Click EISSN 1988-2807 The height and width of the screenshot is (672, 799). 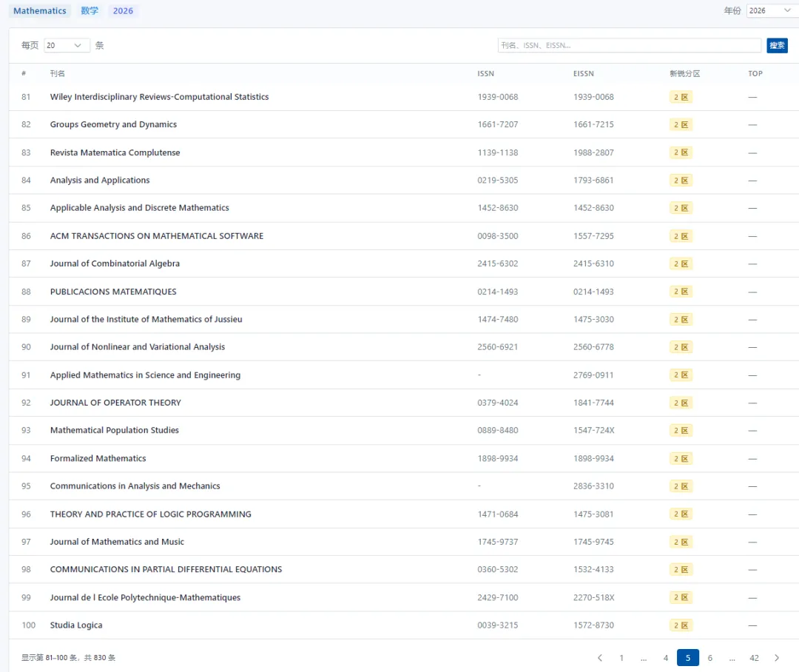click(593, 152)
